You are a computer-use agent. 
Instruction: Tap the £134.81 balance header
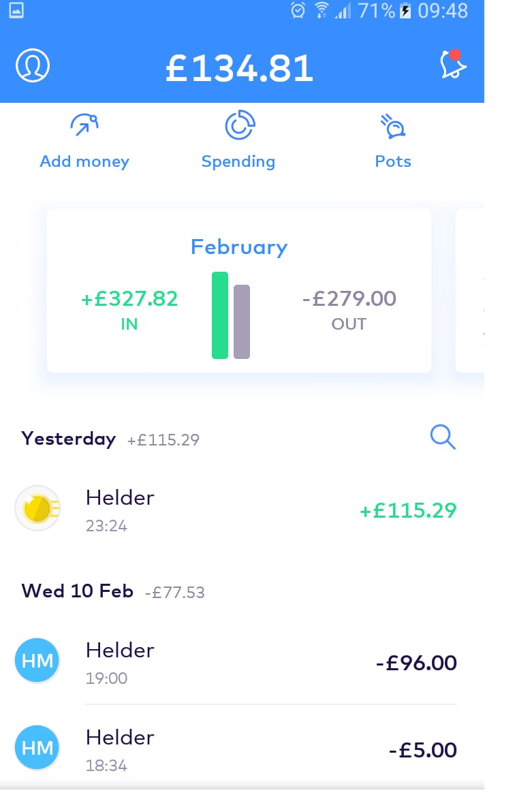[240, 68]
